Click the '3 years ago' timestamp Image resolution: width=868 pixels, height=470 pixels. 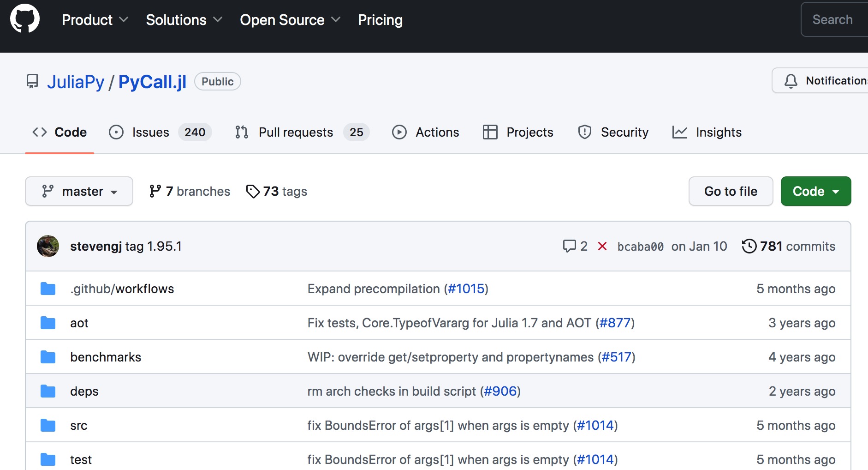point(802,323)
